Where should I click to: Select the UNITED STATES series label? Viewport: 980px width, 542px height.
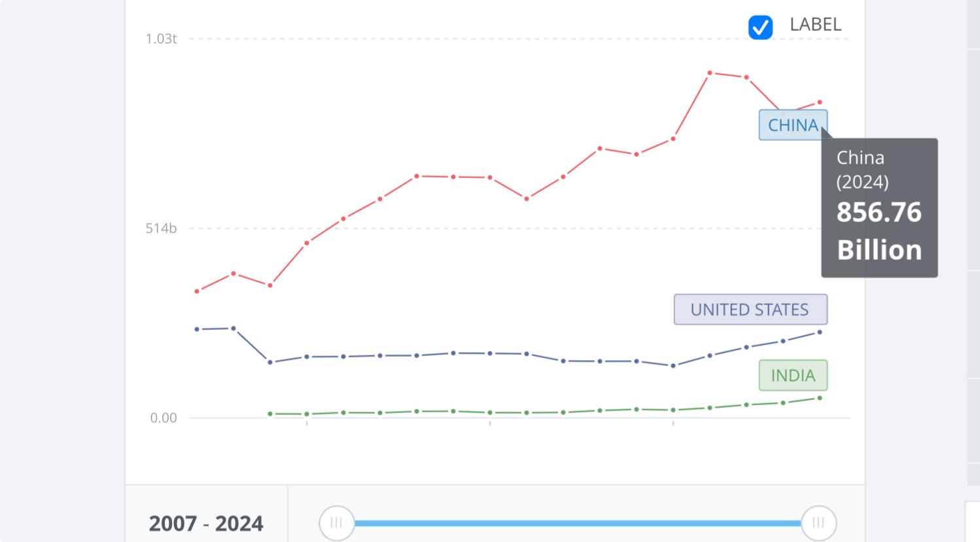pos(750,309)
